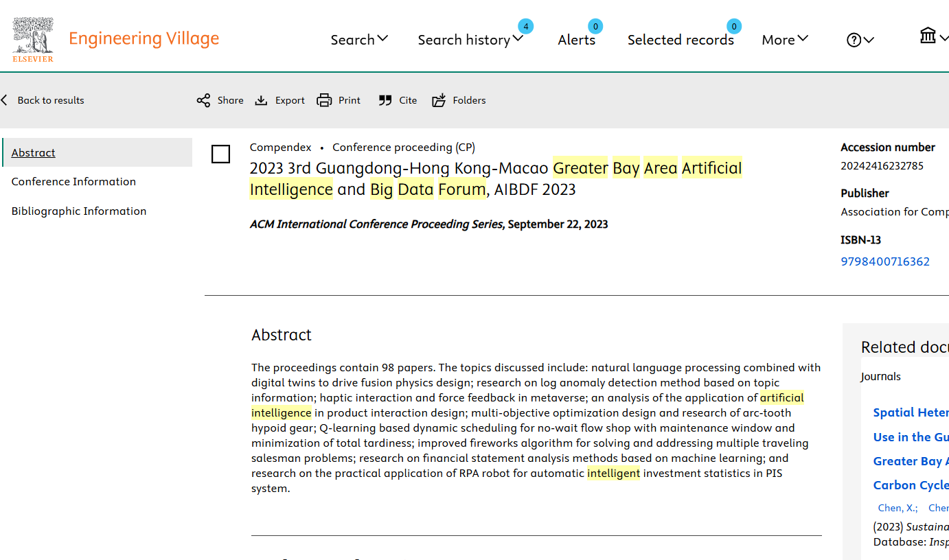Viewport: 949px width, 560px height.
Task: Click the Compendex database label
Action: [280, 148]
